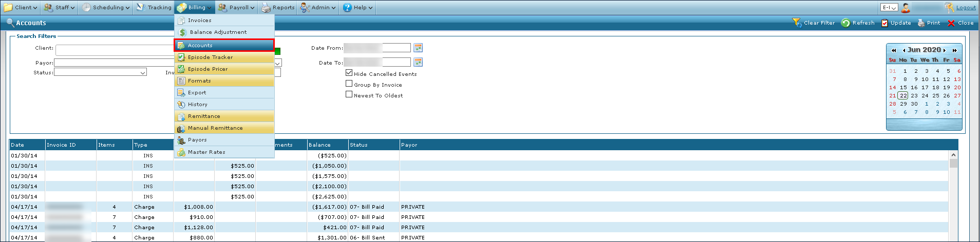Select Episode Tracker from Billing menu
The width and height of the screenshot is (980, 242).
tap(210, 57)
